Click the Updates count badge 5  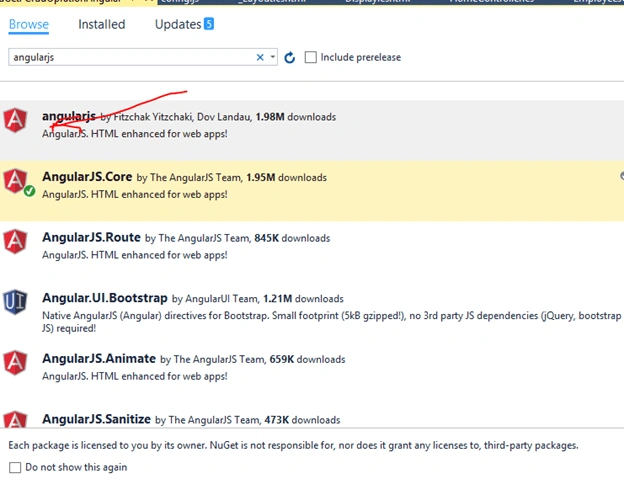[209, 24]
